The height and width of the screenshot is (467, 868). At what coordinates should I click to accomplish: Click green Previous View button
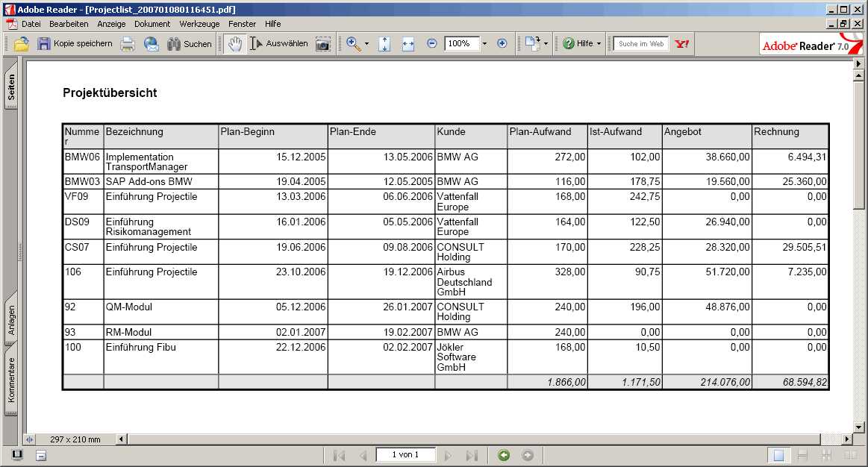pos(504,455)
